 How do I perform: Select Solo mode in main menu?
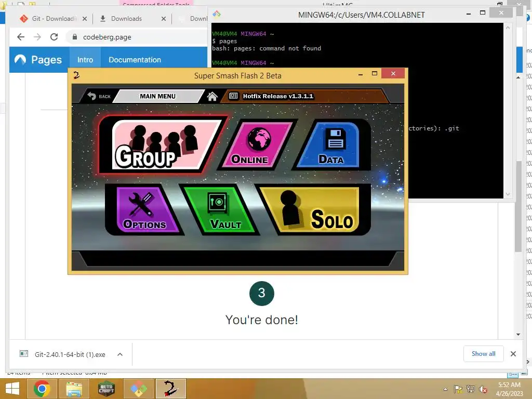[x=314, y=210]
